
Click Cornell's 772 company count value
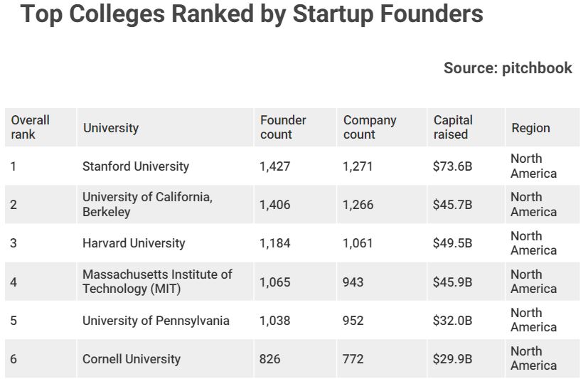click(353, 359)
